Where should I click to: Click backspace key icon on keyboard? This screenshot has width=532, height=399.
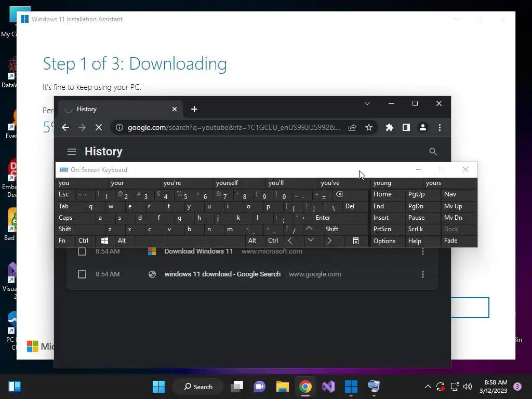tap(350, 194)
